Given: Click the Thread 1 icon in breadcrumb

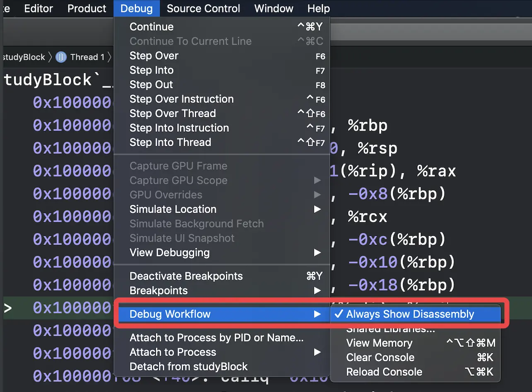Looking at the screenshot, I should [x=61, y=57].
